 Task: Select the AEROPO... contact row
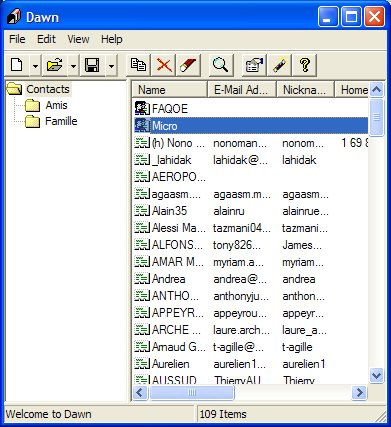tap(251, 177)
